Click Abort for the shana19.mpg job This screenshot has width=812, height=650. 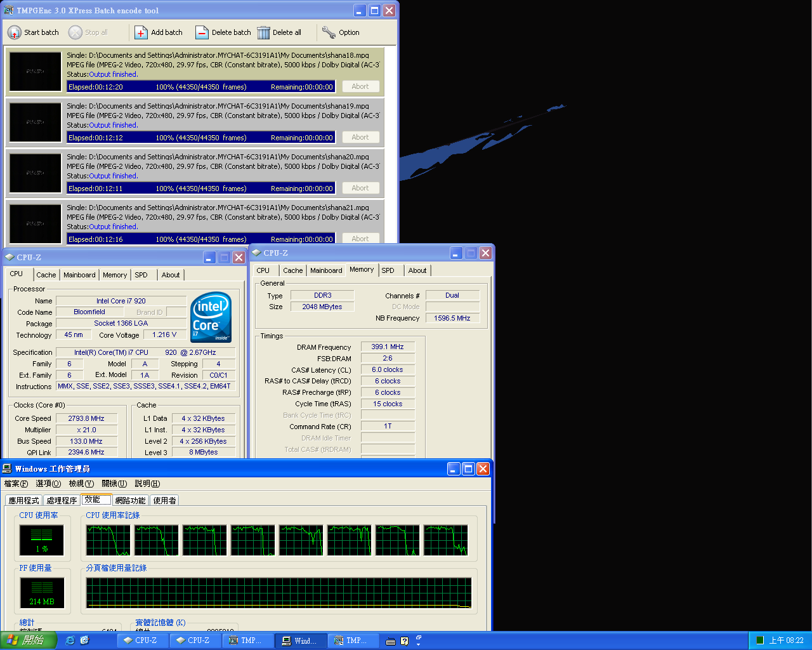360,137
